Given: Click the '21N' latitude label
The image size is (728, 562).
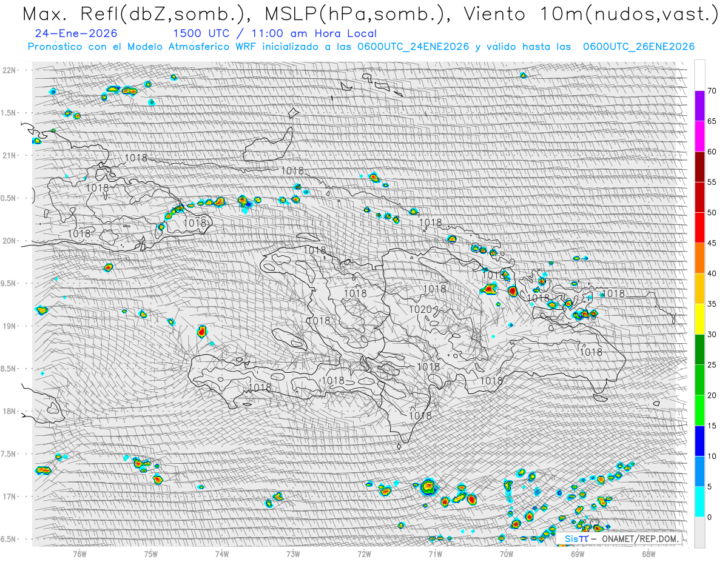Looking at the screenshot, I should point(10,155).
